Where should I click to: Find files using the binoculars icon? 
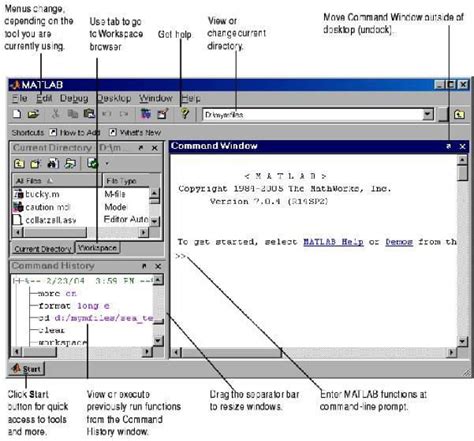pyautogui.click(x=53, y=163)
